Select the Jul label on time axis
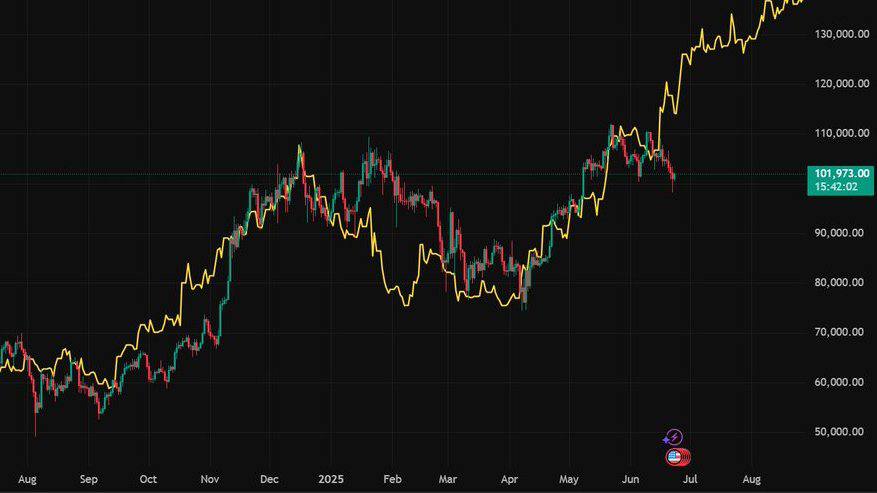Viewport: 877px width, 493px height. (x=689, y=479)
